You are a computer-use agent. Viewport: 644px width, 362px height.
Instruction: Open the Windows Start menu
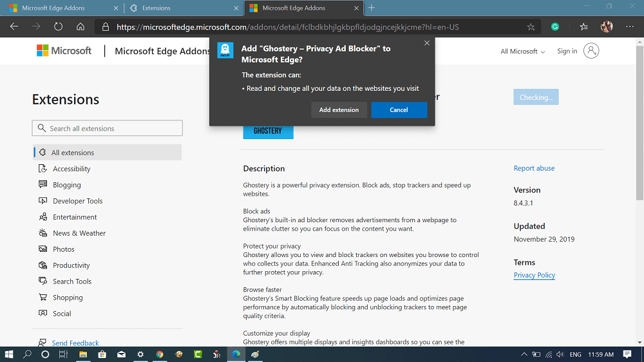point(8,354)
